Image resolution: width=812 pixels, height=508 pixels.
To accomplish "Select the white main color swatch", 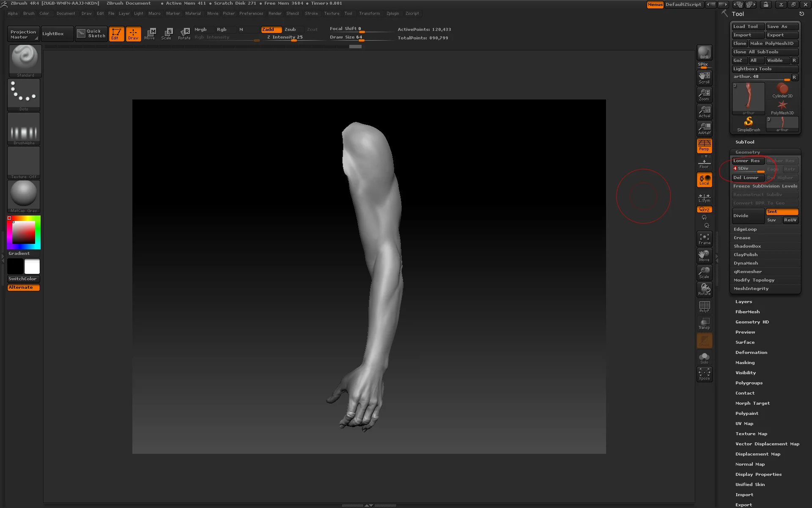I will point(32,266).
